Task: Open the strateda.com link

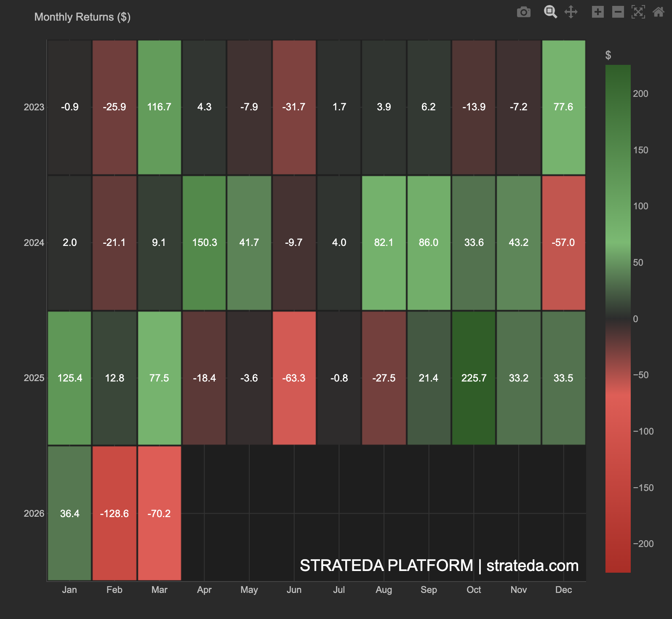Action: pyautogui.click(x=532, y=566)
